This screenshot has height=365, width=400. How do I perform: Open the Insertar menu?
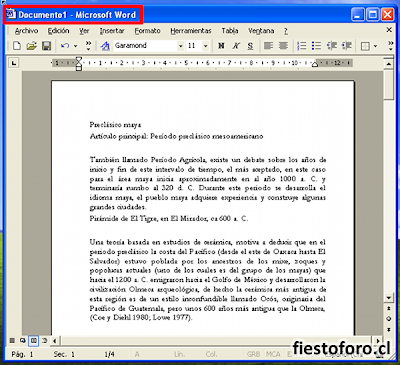(x=112, y=31)
